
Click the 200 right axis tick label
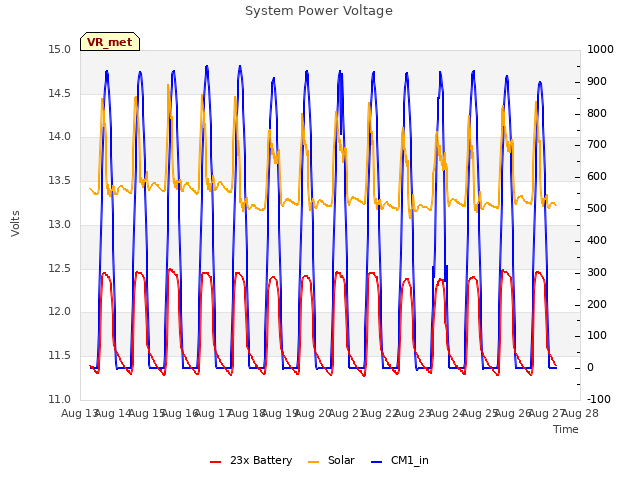click(x=597, y=304)
